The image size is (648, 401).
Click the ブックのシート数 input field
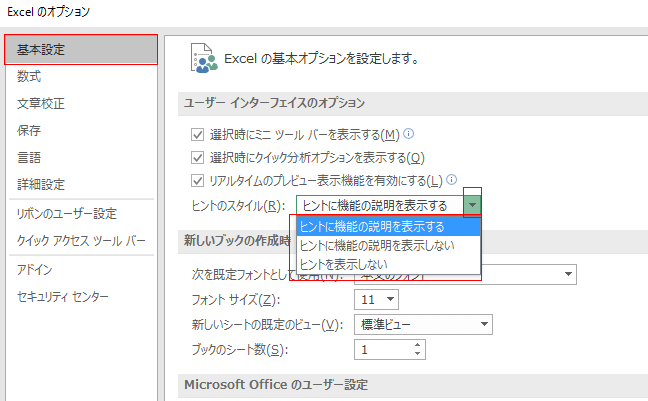coord(382,350)
